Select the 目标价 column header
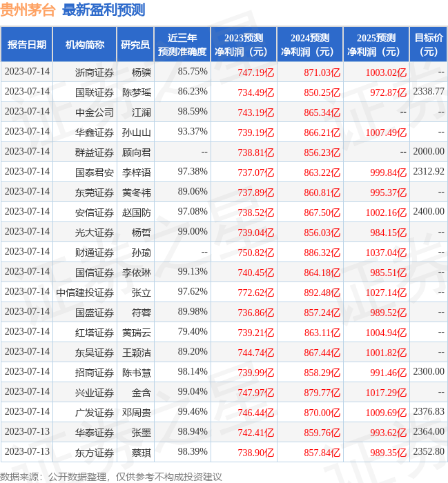This screenshot has width=448, height=483. [x=429, y=44]
